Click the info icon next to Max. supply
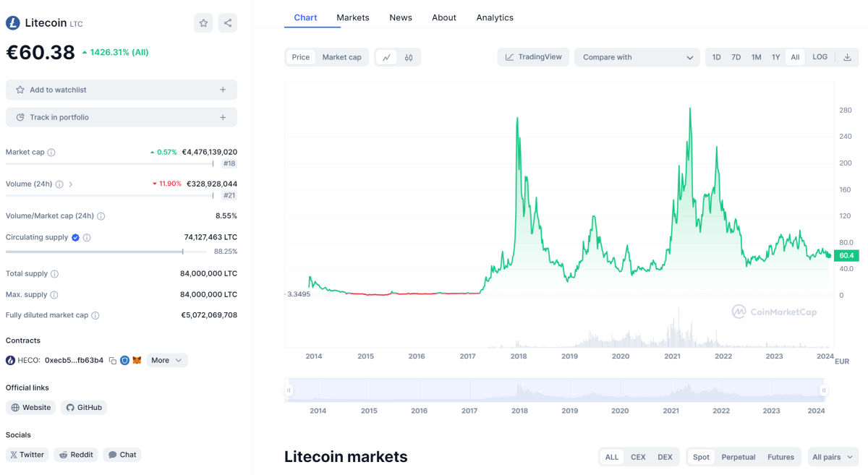This screenshot has width=868, height=475. point(54,295)
